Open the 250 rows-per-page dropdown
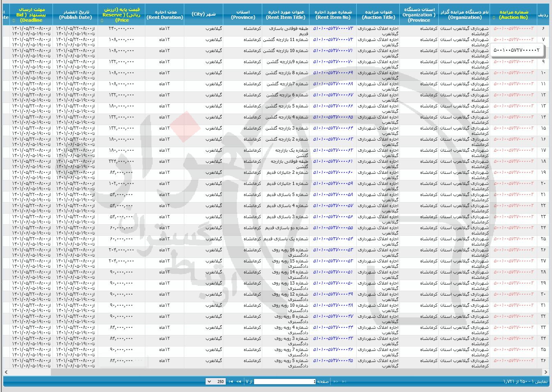 tap(216, 381)
